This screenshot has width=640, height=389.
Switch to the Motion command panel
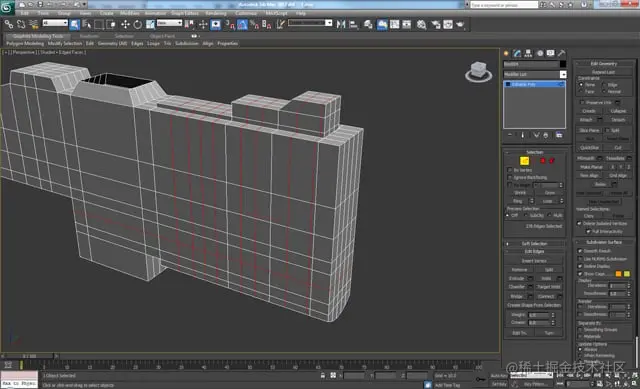540,53
